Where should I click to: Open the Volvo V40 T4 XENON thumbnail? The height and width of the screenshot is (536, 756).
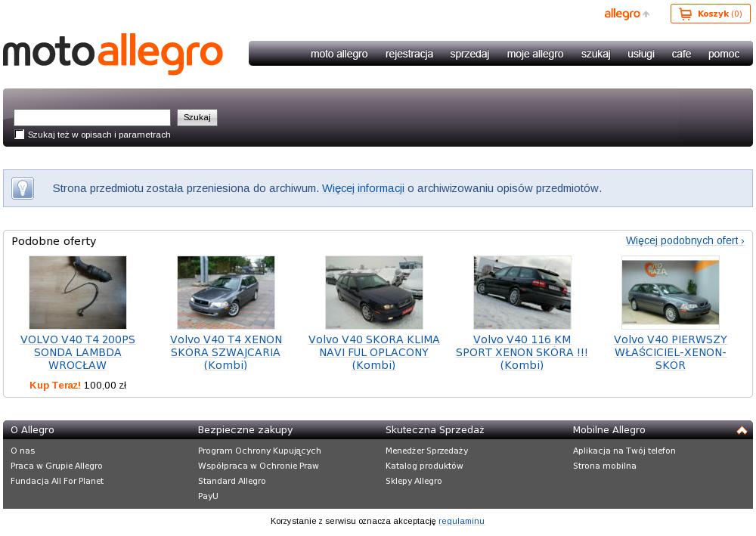click(225, 292)
